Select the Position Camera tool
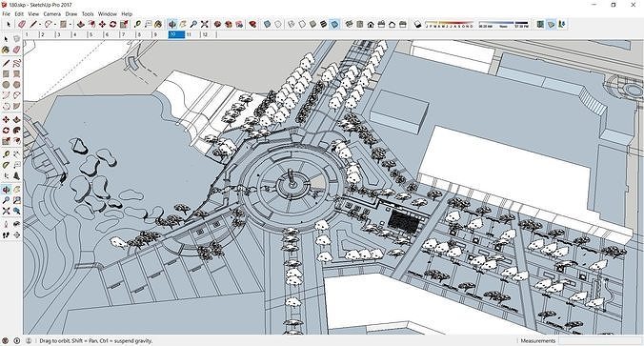 (x=6, y=224)
